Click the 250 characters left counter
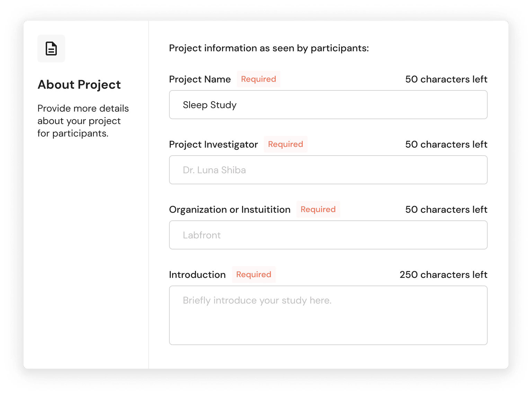Screen dimensions: 532x395 (443, 275)
